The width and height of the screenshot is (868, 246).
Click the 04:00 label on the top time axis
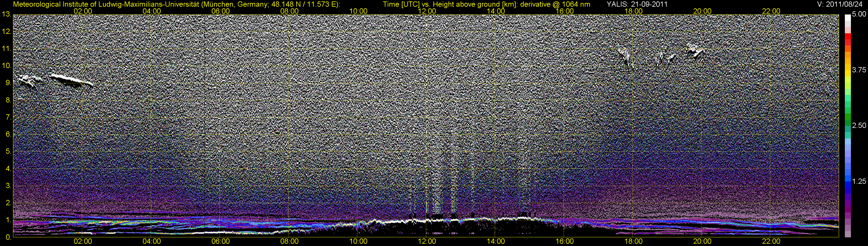tap(152, 11)
